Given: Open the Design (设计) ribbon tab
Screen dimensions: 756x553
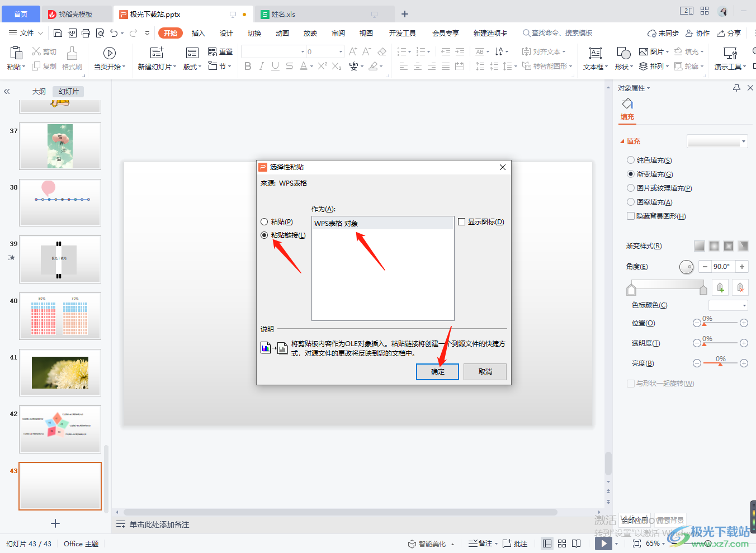Looking at the screenshot, I should coord(226,33).
